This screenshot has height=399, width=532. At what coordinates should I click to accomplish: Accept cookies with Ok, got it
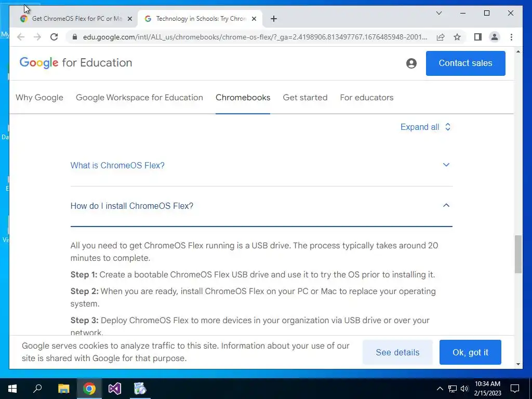pos(470,352)
